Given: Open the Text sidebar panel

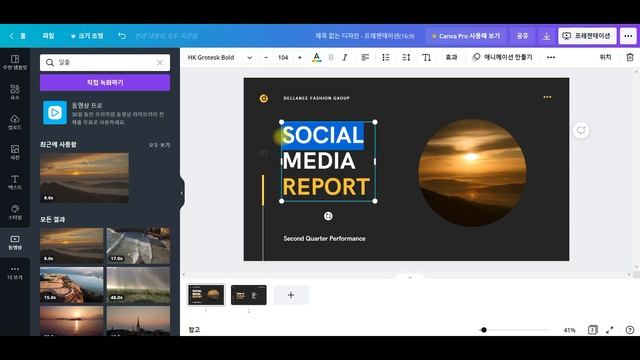Looking at the screenshot, I should pyautogui.click(x=15, y=182).
